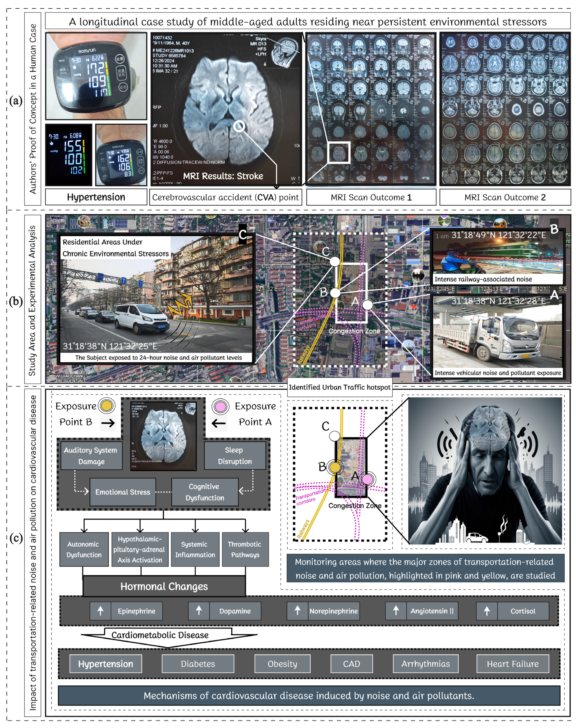The image size is (576, 728).
Task: Click the Sleep Disruption box
Action: 235,456
